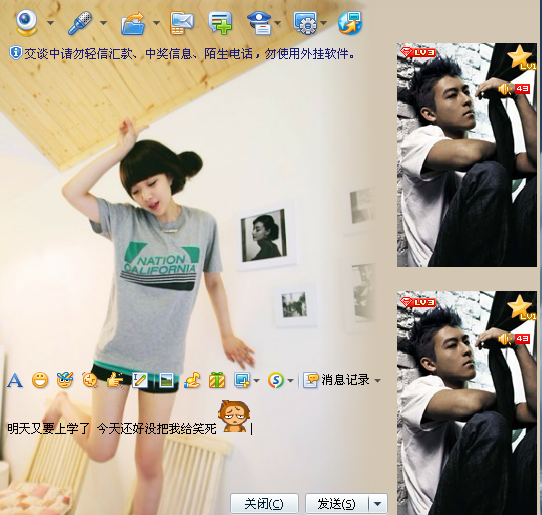Create a discussion group with plus chat icon

(x=220, y=23)
